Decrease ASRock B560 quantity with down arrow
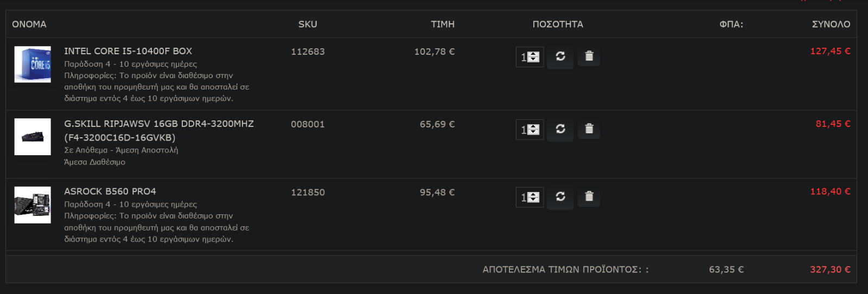This screenshot has width=868, height=294. (534, 200)
